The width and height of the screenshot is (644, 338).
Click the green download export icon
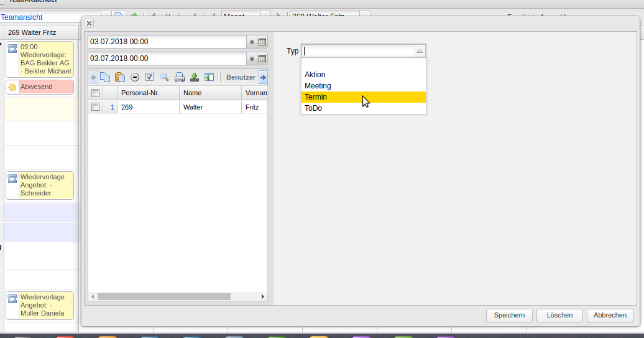[x=194, y=77]
